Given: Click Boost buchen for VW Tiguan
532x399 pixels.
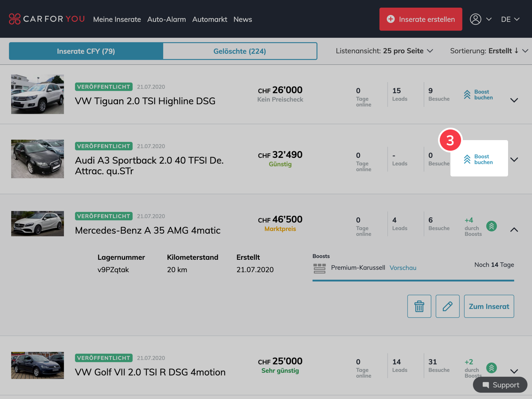Looking at the screenshot, I should coord(478,95).
